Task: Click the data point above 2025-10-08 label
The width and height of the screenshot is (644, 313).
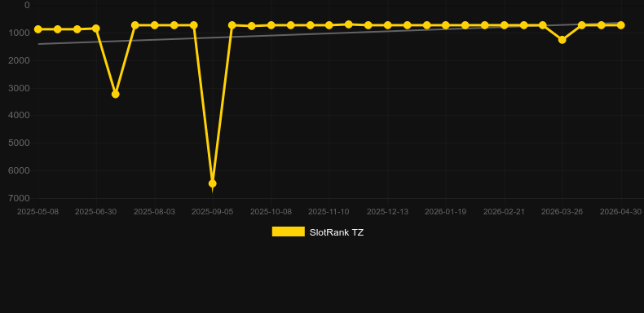Action: (x=271, y=25)
